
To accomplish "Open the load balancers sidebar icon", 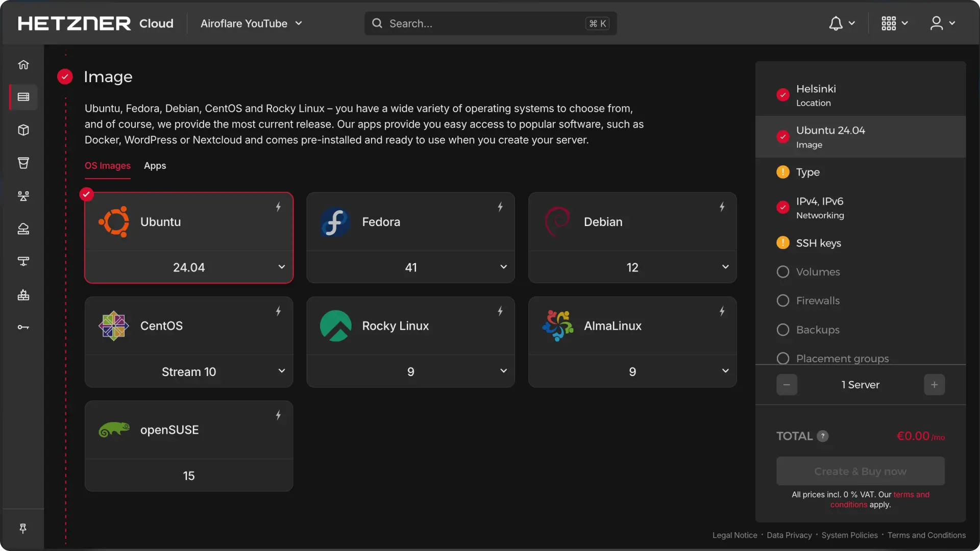I will (23, 196).
